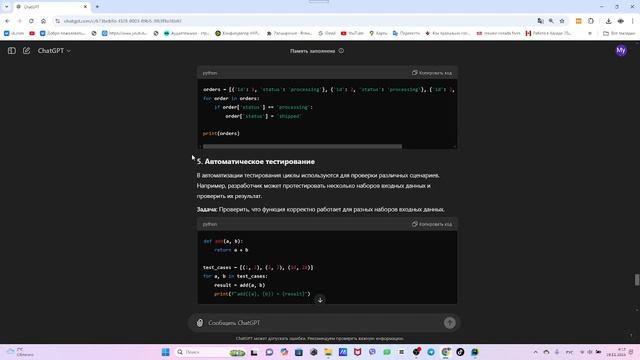Close the ChatGPT browser tab

85,7
